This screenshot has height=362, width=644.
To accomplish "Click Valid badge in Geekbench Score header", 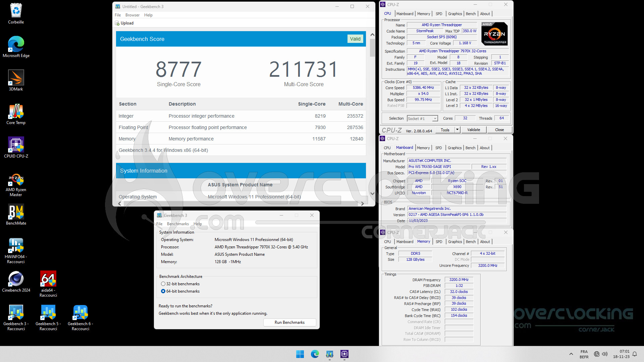I will click(355, 39).
